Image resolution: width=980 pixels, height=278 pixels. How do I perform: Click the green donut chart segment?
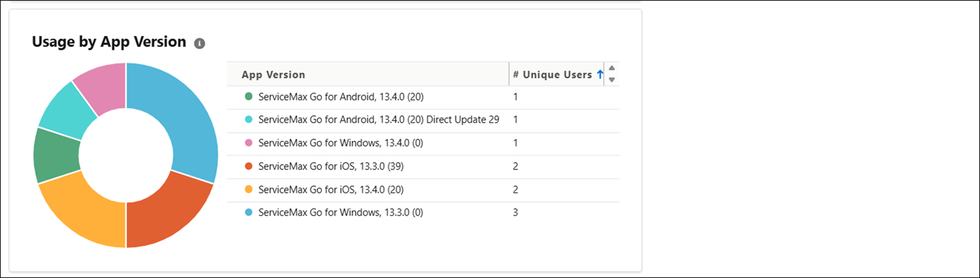pyautogui.click(x=56, y=154)
